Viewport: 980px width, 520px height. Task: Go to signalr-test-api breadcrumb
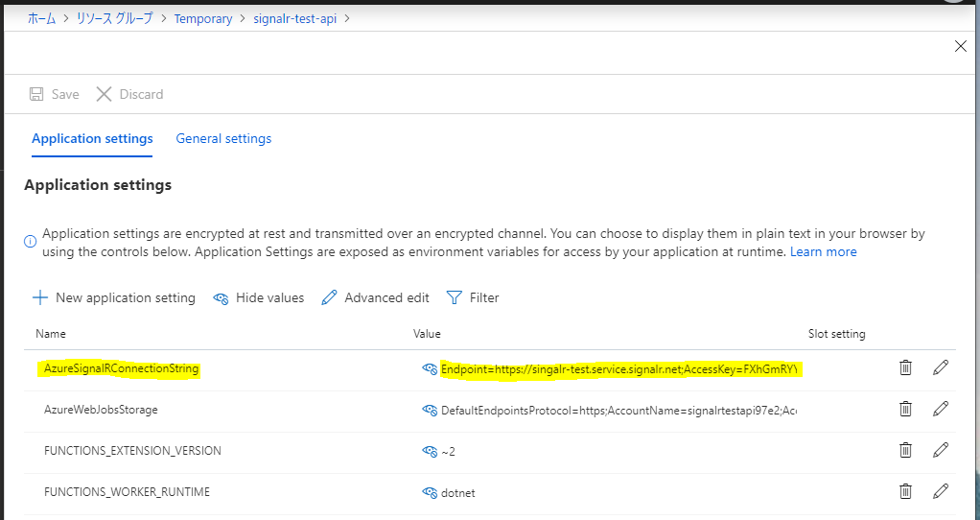point(295,19)
